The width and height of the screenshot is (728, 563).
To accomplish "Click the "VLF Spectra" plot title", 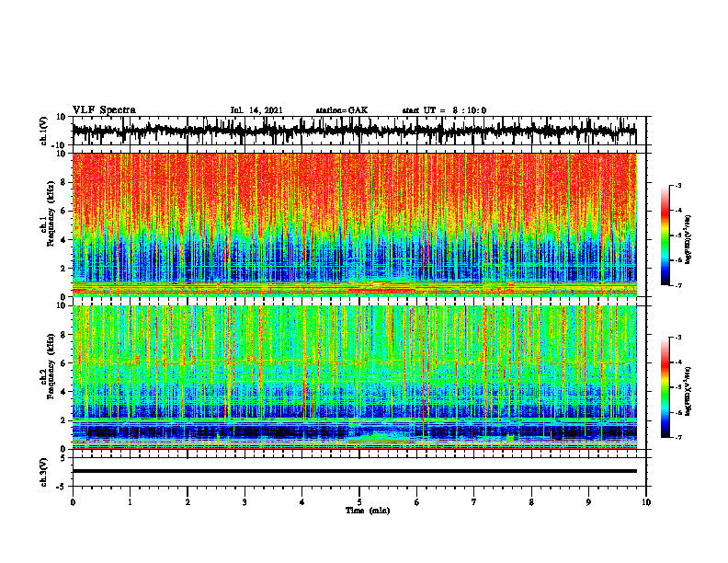I will pyautogui.click(x=104, y=110).
